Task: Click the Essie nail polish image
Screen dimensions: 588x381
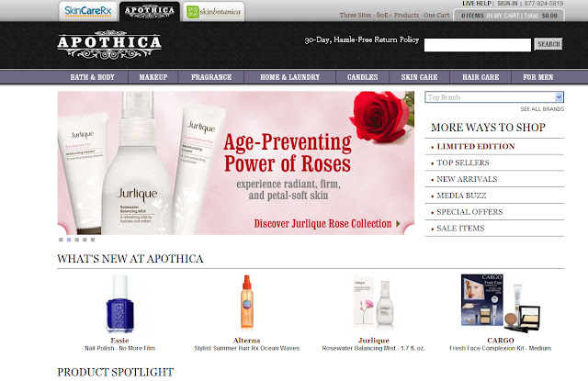Action: click(x=119, y=304)
